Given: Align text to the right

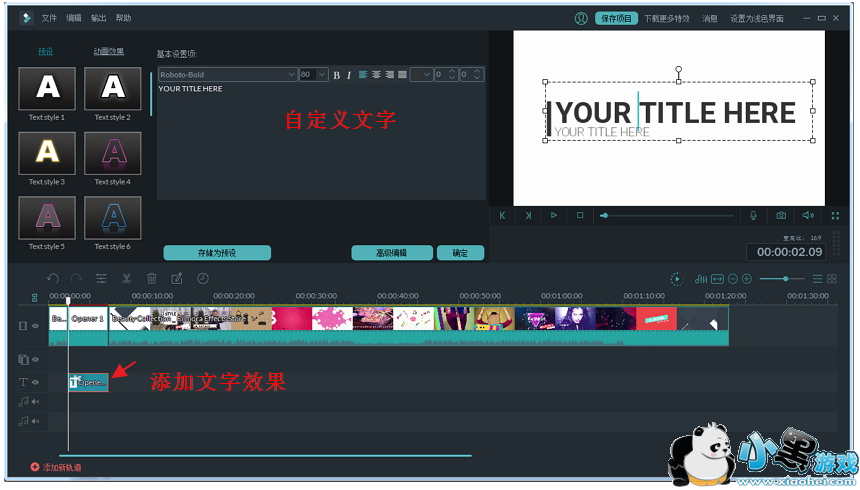Looking at the screenshot, I should tap(389, 75).
